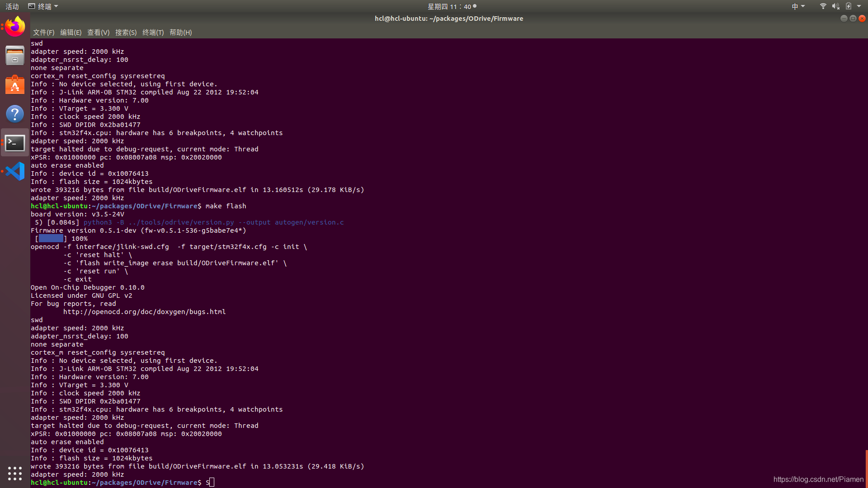Viewport: 868px width, 488px height.
Task: Click 'Open On-Chip Debugger 0.10.0' line
Action: [88, 287]
